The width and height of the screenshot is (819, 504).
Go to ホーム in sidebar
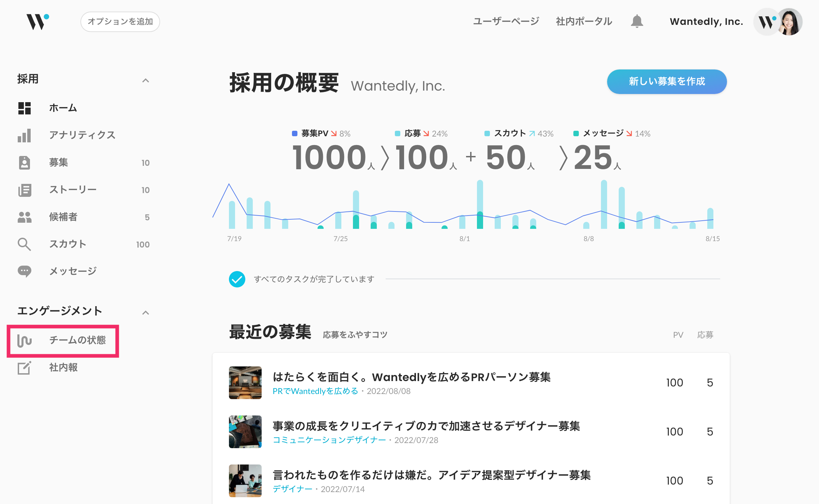coord(63,108)
